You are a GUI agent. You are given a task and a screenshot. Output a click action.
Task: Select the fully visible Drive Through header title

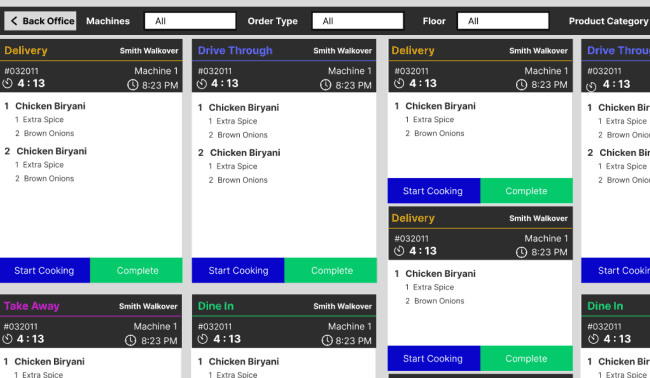coord(235,51)
